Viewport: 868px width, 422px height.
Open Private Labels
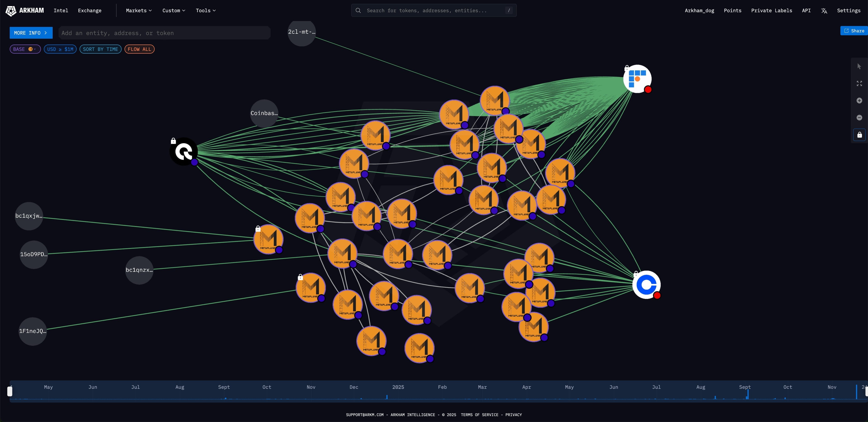pos(772,10)
